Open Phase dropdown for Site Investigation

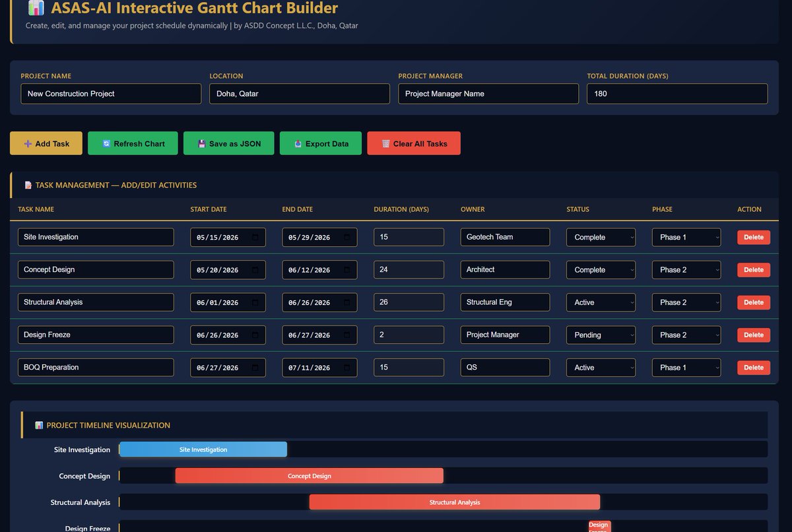686,237
